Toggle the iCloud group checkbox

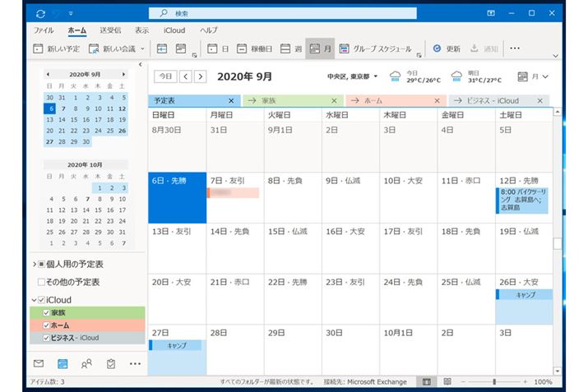coord(42,300)
